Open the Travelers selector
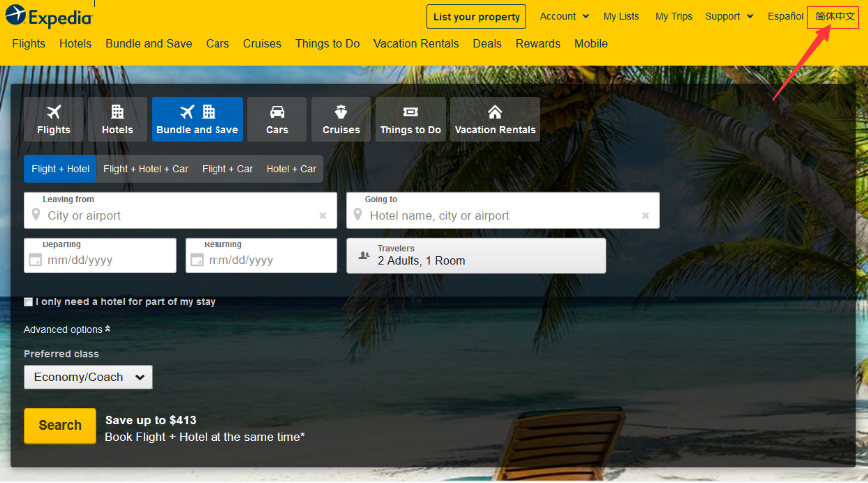Screen dimensions: 868x483 (x=476, y=255)
